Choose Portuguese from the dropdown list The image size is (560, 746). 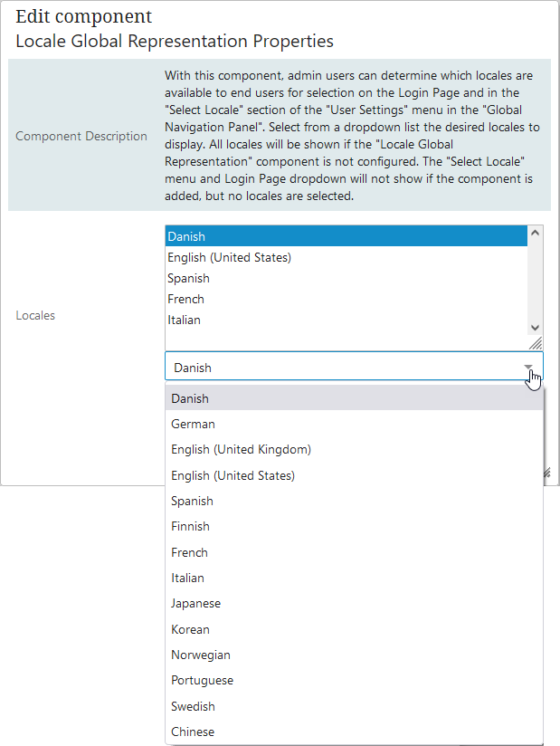pos(354,681)
